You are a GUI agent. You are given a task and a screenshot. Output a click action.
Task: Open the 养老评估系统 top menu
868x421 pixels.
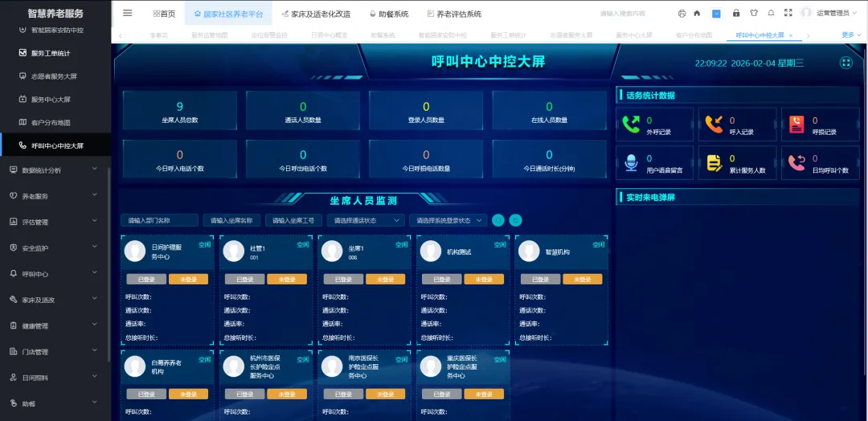(x=454, y=14)
